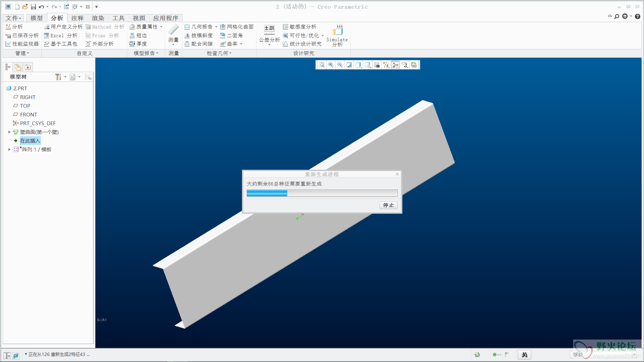Toggle the browser display icon at bottom left
The image size is (644, 362).
coord(16,356)
